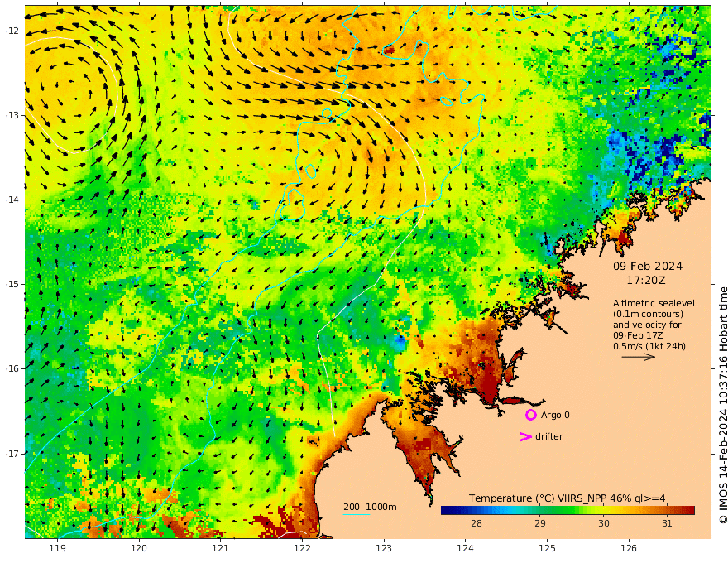Select the time label 17:20Z
728x563 pixels.
[x=646, y=281]
